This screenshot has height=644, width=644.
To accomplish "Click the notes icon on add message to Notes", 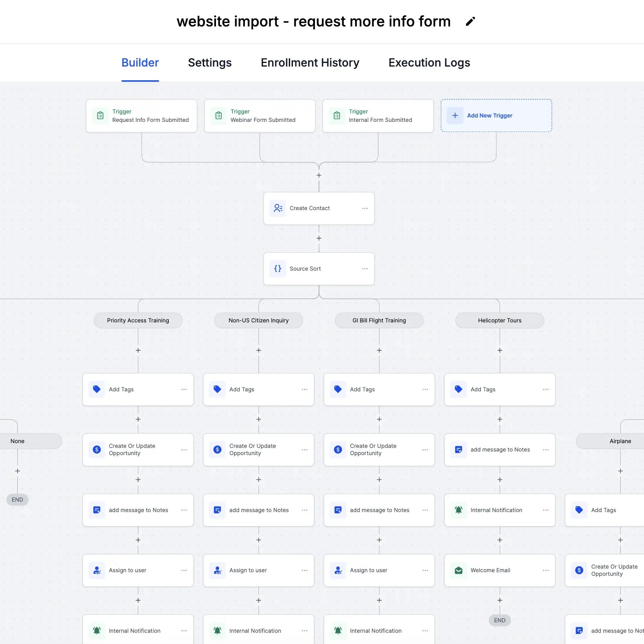I will click(97, 510).
